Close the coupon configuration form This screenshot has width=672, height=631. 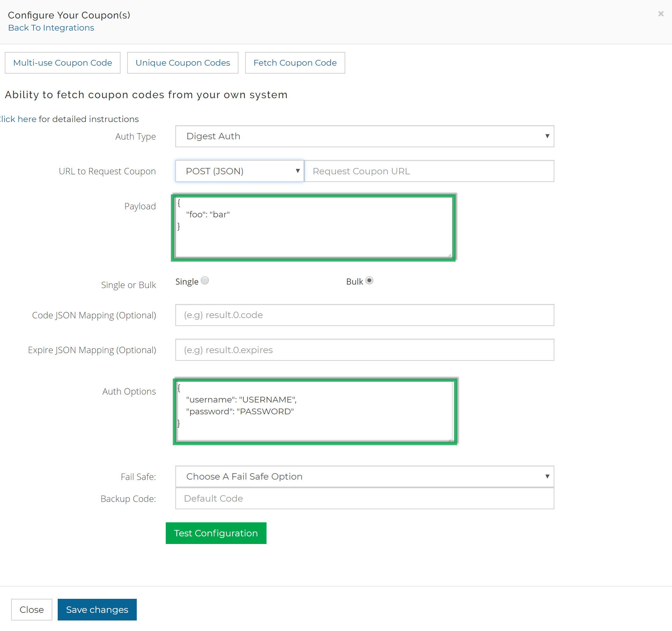click(32, 609)
